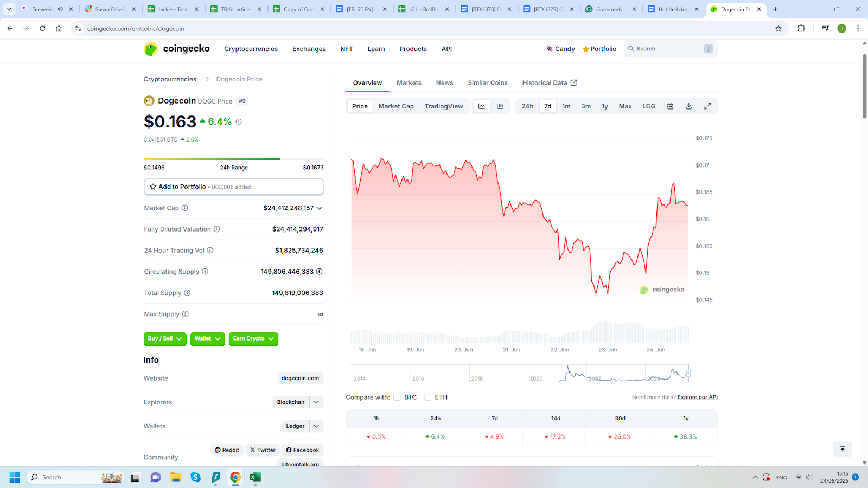The width and height of the screenshot is (868, 488).
Task: Open Chrome menu three dots
Action: (858, 28)
